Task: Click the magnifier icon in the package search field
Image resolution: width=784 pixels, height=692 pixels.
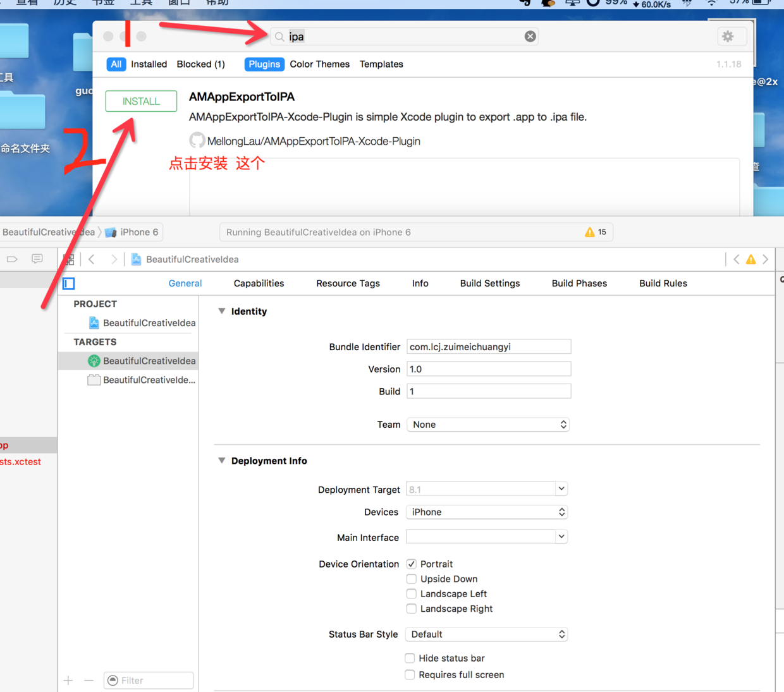Action: click(279, 37)
